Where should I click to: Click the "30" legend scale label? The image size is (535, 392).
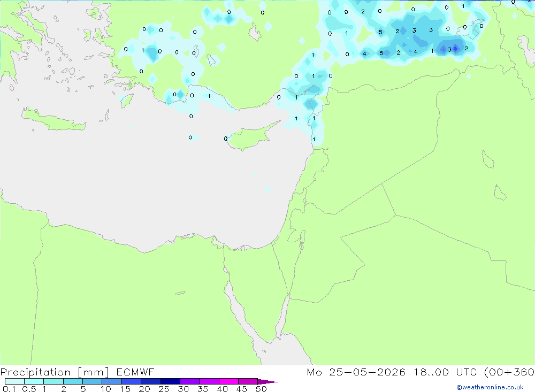tap(184, 389)
